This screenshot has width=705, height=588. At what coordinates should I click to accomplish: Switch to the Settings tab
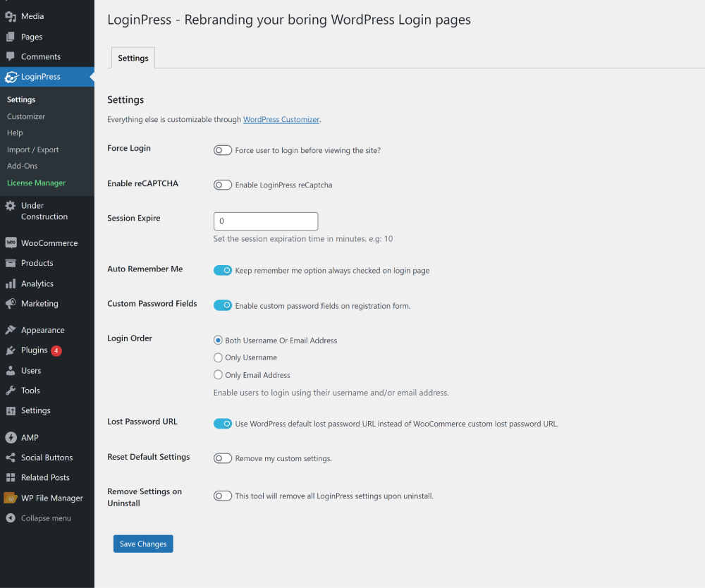point(133,58)
